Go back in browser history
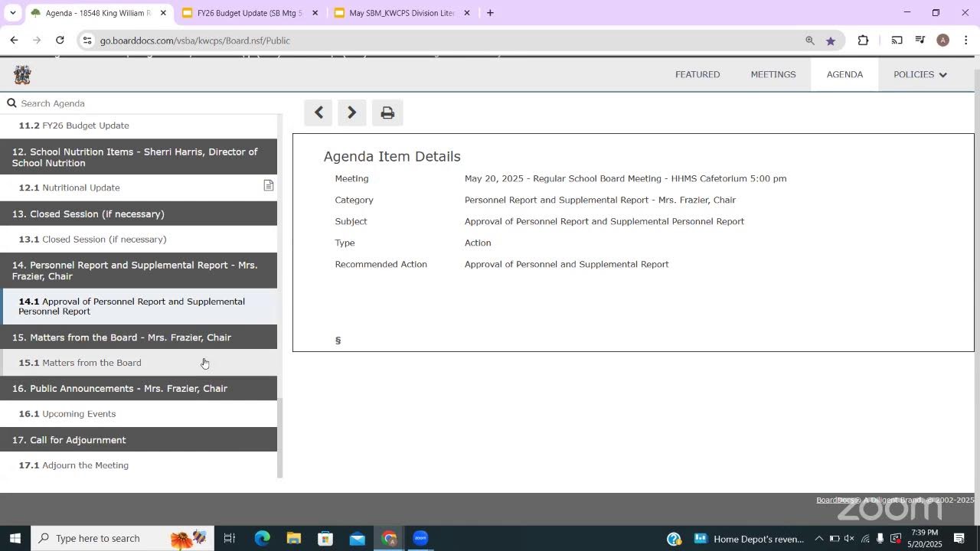 pyautogui.click(x=14, y=41)
